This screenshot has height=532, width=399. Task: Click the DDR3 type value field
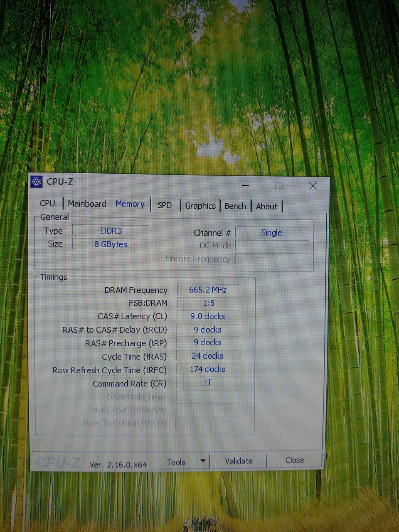pyautogui.click(x=111, y=231)
